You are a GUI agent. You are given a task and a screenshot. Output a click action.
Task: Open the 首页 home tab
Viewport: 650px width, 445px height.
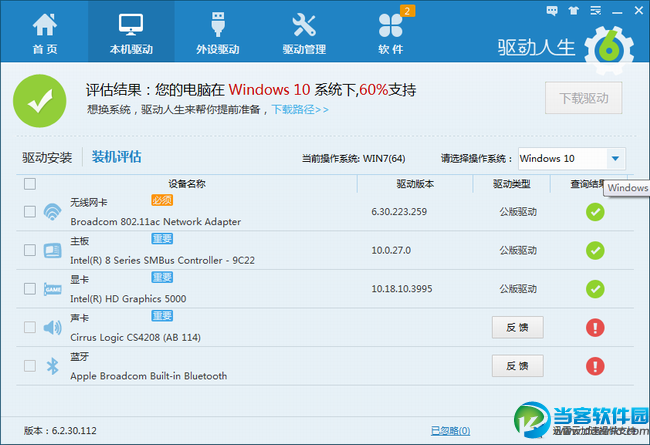click(45, 33)
